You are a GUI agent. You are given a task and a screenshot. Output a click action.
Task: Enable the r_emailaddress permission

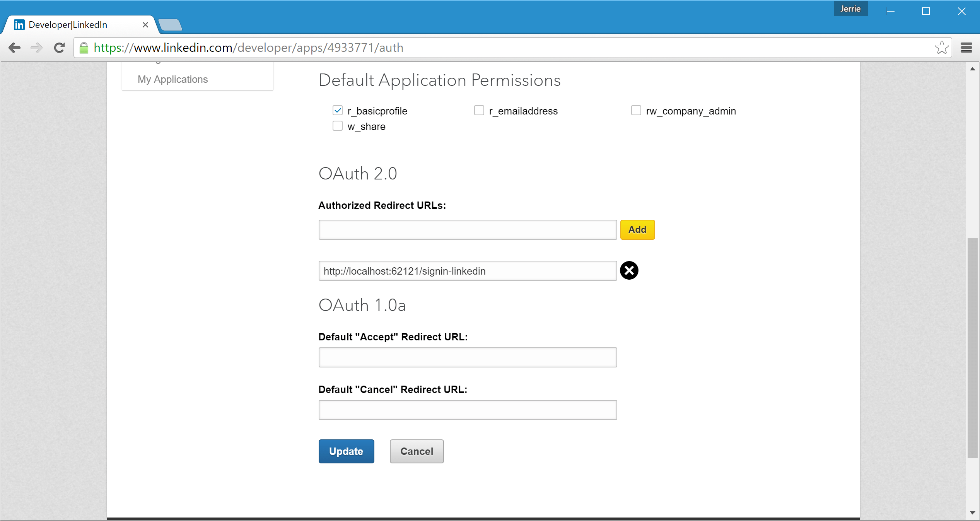pos(479,111)
